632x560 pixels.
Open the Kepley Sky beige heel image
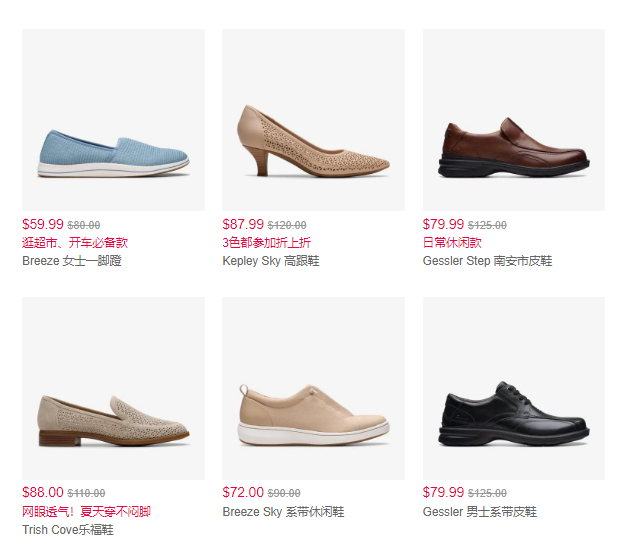pos(313,120)
